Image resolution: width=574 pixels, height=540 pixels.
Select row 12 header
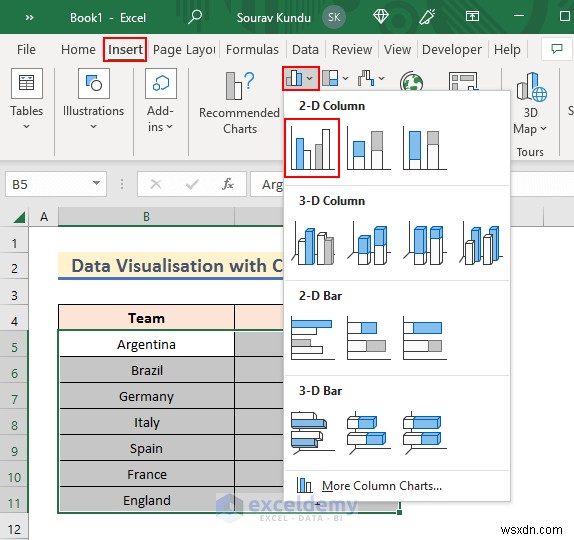14,529
